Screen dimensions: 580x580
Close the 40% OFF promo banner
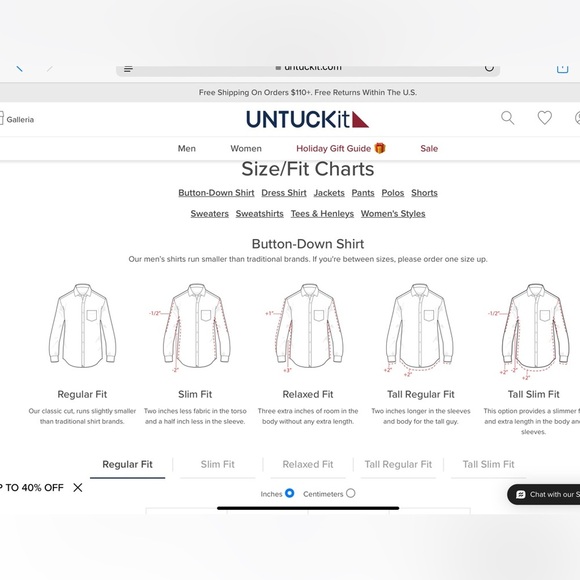click(x=78, y=488)
